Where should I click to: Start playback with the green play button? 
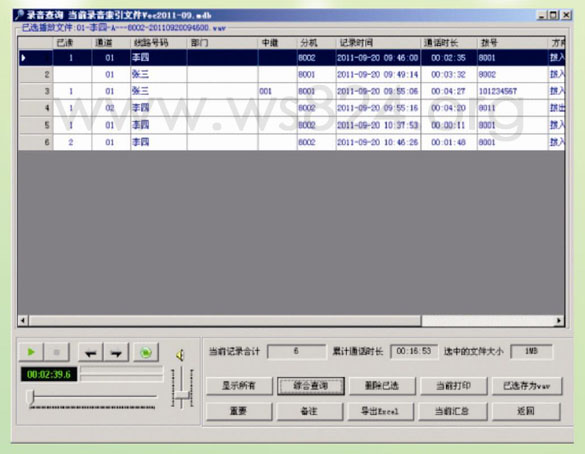point(31,352)
